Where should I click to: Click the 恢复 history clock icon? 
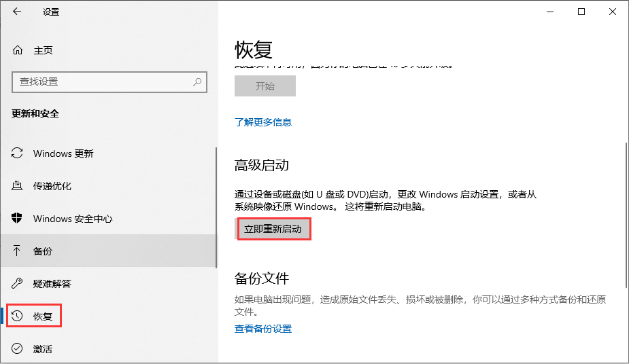[17, 316]
